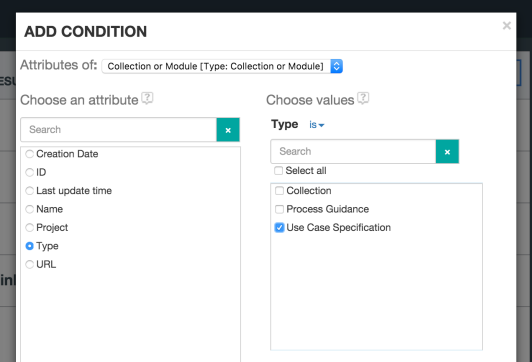
Task: Check the Collection value checkbox
Action: point(279,191)
